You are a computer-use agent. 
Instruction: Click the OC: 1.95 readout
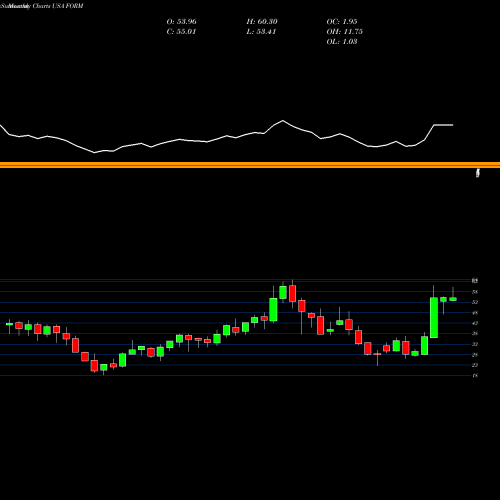pos(342,22)
